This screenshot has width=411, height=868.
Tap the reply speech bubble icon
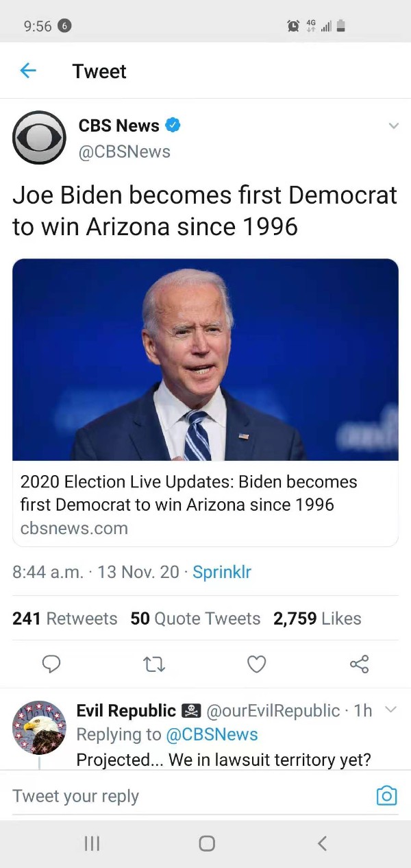[x=51, y=664]
